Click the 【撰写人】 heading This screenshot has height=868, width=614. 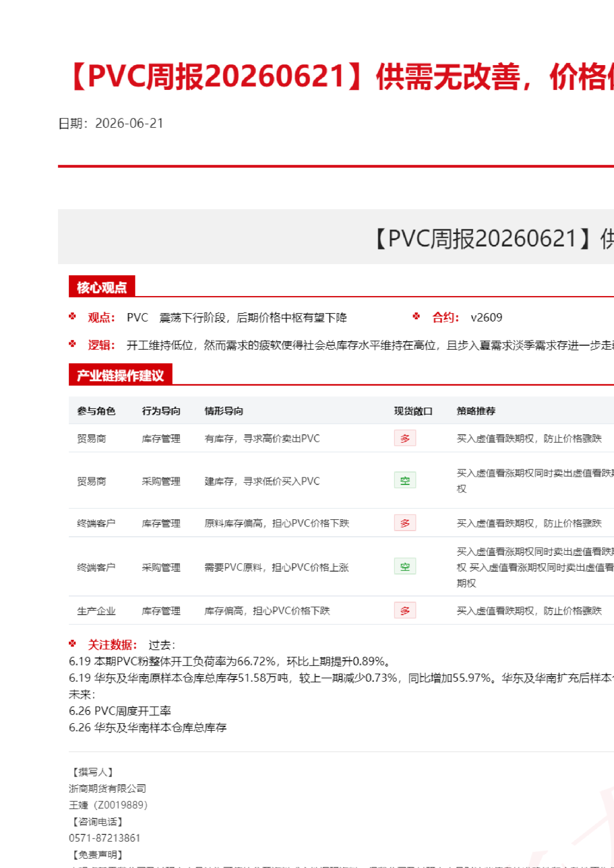tap(93, 772)
